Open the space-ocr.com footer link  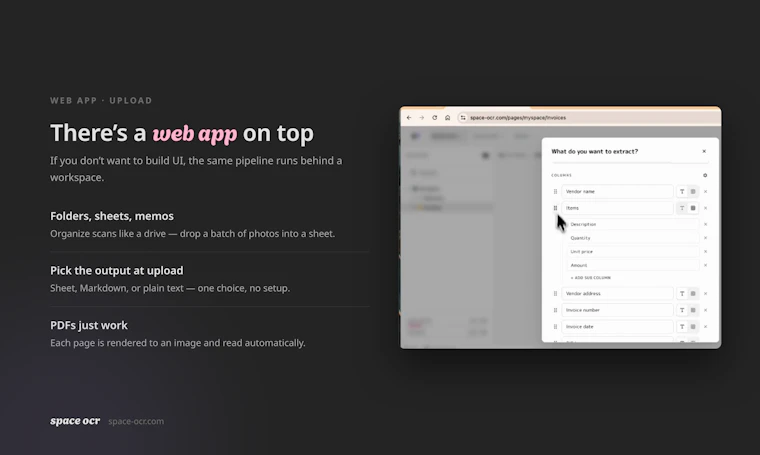136,421
